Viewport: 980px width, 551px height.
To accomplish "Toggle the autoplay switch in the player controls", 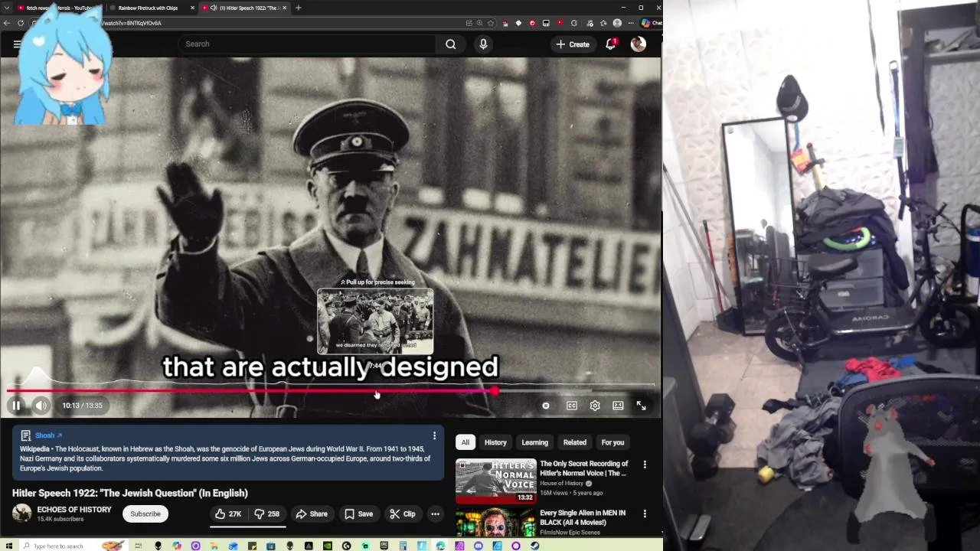I will (546, 406).
